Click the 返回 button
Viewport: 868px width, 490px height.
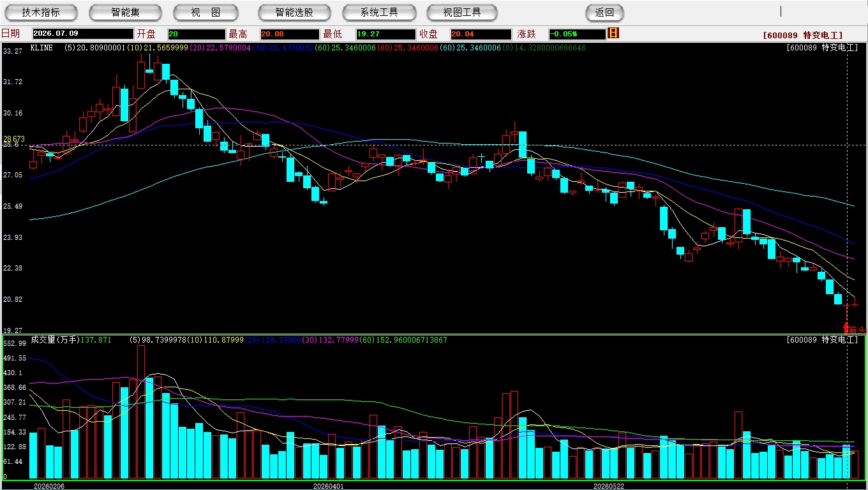[604, 12]
